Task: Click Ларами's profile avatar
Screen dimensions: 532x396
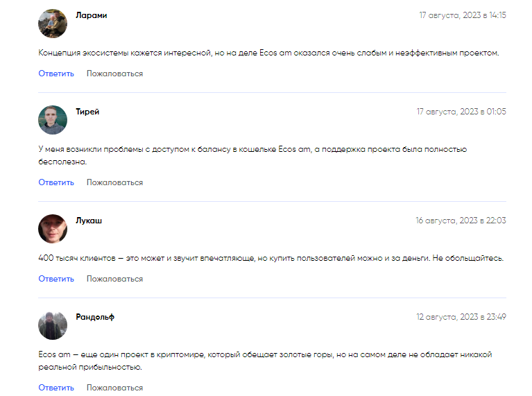Action: pyautogui.click(x=53, y=24)
